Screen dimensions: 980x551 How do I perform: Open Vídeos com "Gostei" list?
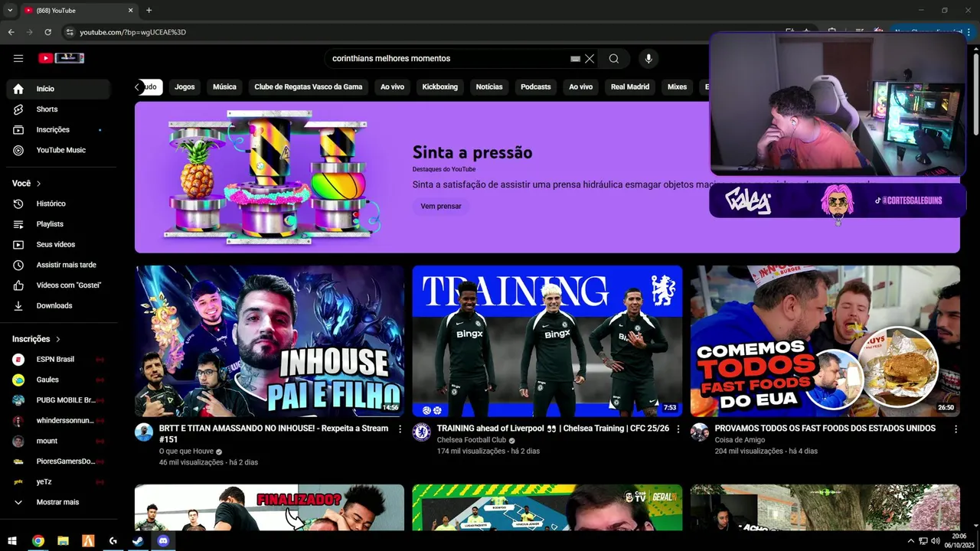click(x=58, y=285)
